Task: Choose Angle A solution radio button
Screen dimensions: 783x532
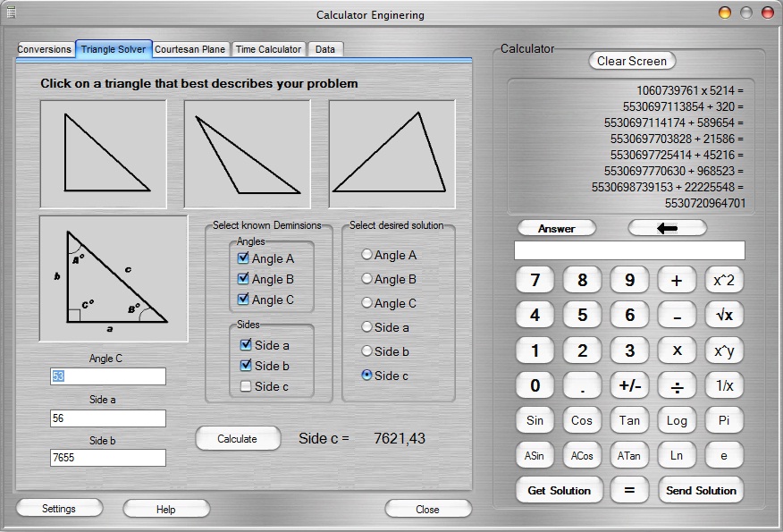Action: tap(366, 255)
